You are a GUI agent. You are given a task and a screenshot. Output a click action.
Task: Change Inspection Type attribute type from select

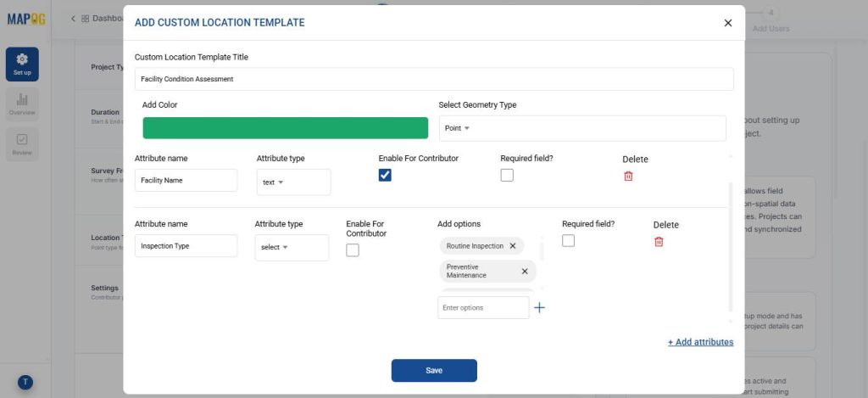[x=292, y=247]
